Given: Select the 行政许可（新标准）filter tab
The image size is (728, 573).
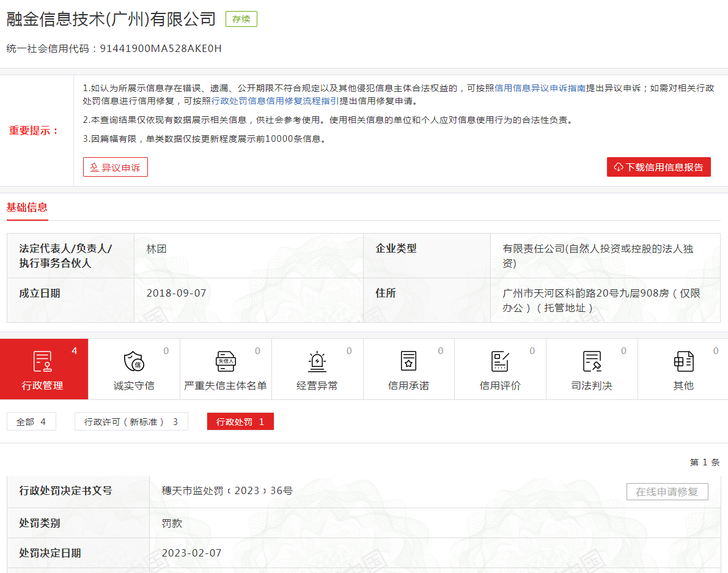Looking at the screenshot, I should 131,421.
